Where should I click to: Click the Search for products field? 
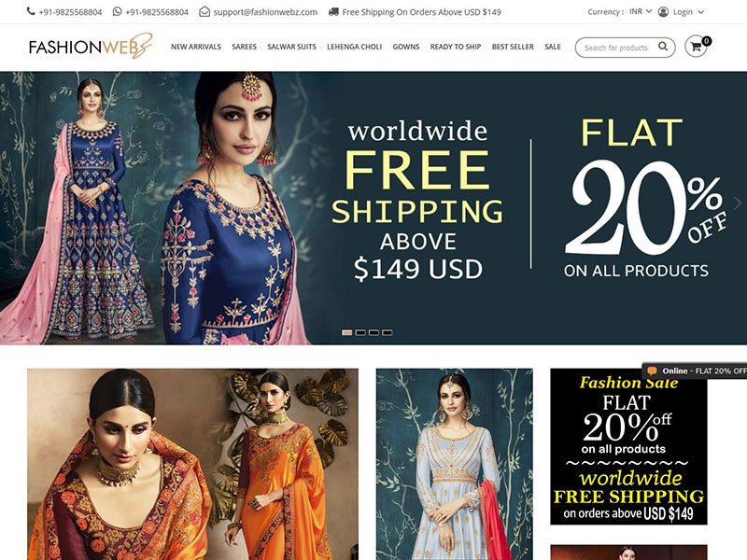pyautogui.click(x=616, y=48)
